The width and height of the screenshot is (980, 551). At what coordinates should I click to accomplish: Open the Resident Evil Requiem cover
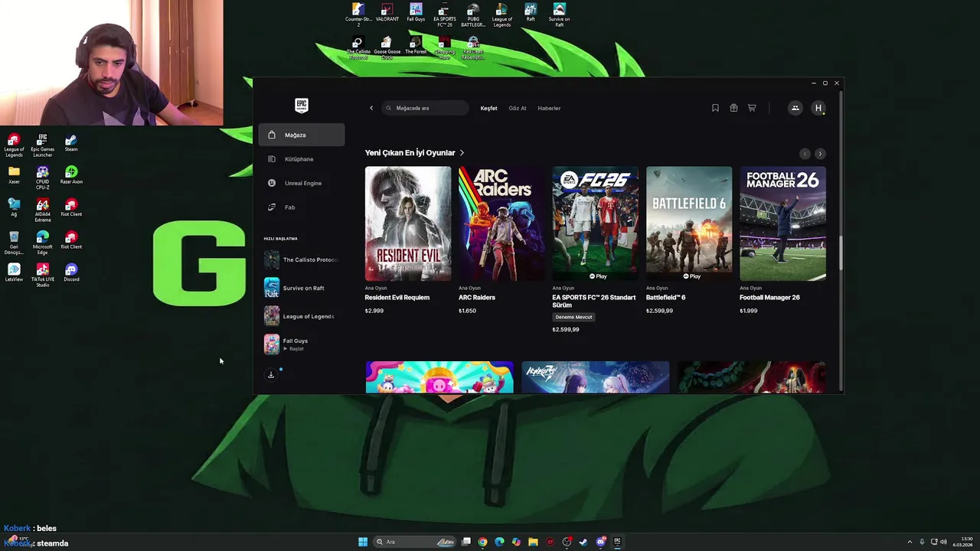(x=408, y=223)
